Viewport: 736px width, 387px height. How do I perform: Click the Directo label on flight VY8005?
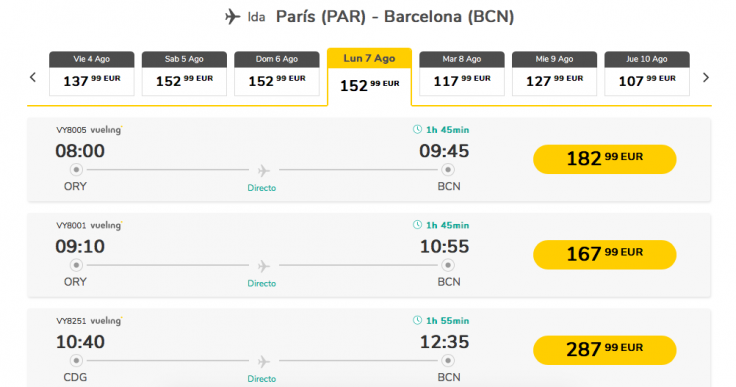pos(261,188)
